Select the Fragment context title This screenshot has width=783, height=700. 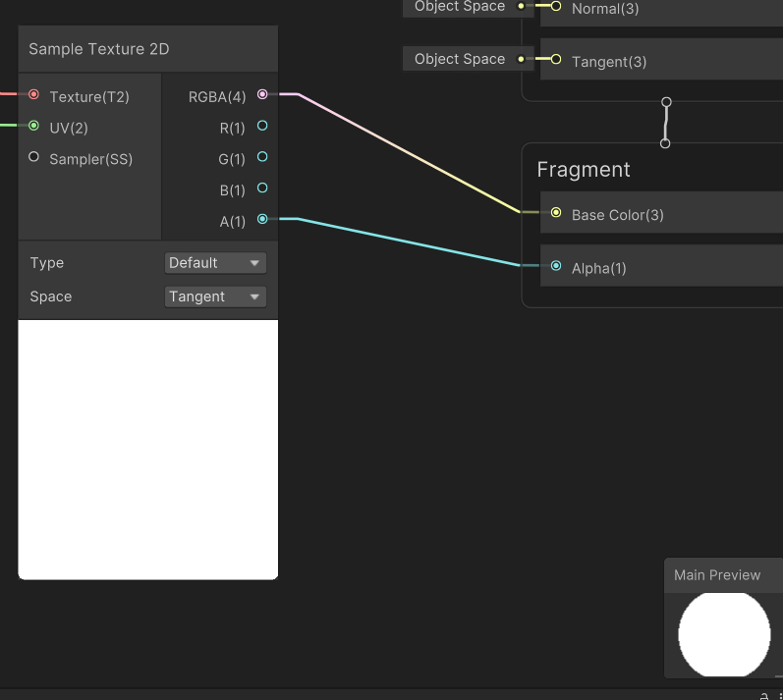[x=584, y=170]
